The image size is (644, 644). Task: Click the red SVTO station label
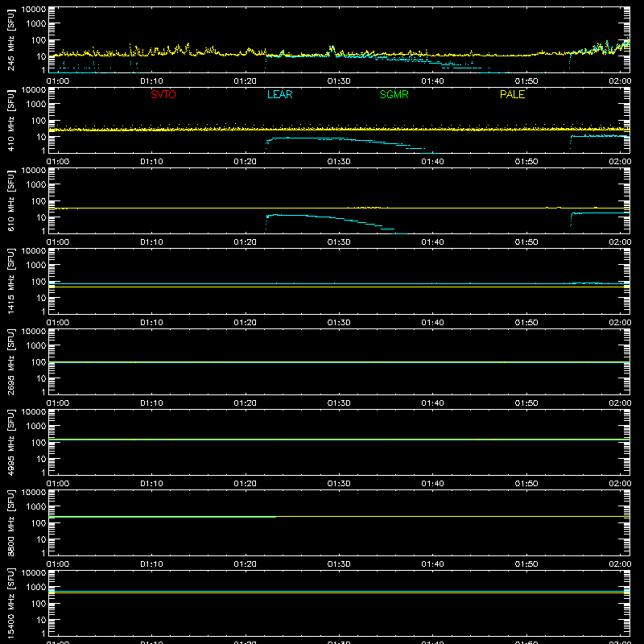click(163, 94)
